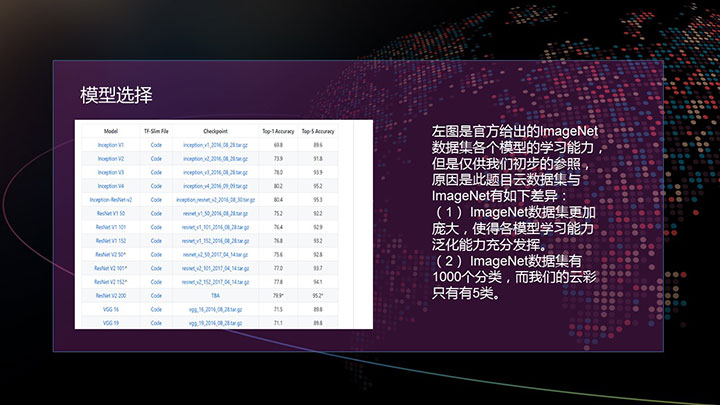Download the resnet_v1_101_2016_08_28.tar.gz checkpoint

[215, 227]
